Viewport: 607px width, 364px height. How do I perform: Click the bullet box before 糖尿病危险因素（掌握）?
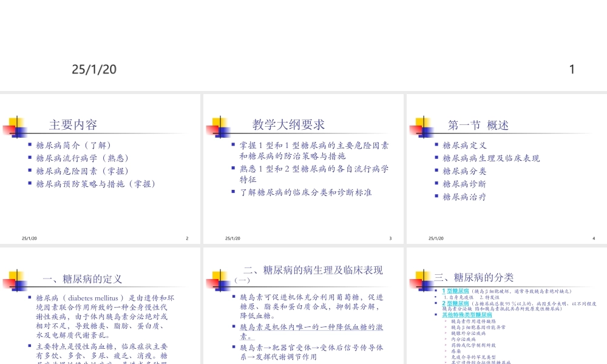[x=30, y=171]
